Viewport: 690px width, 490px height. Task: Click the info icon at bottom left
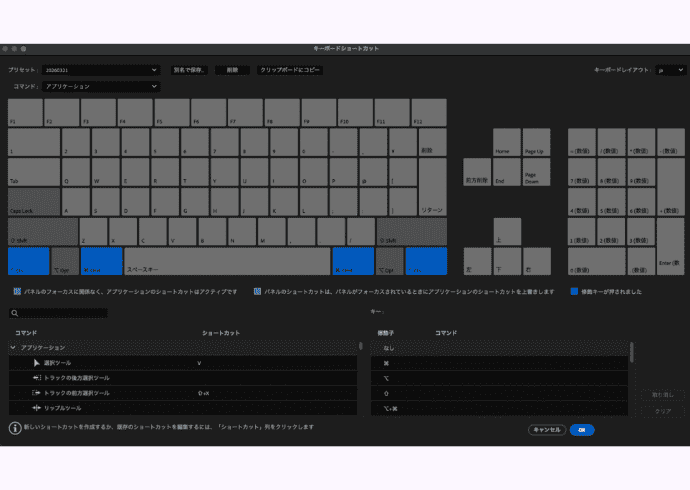point(15,428)
